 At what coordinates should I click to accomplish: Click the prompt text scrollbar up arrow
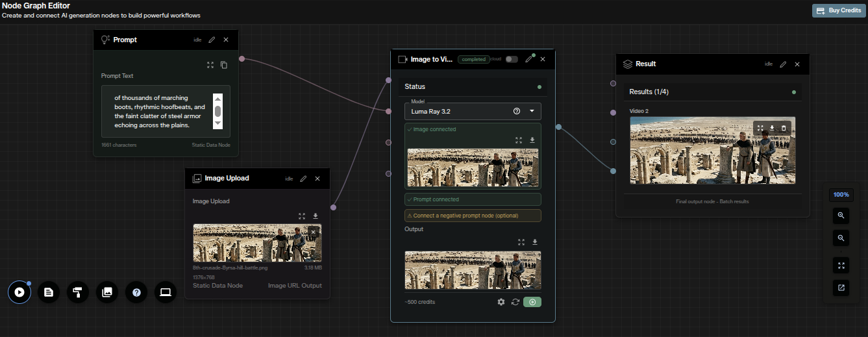[218, 99]
